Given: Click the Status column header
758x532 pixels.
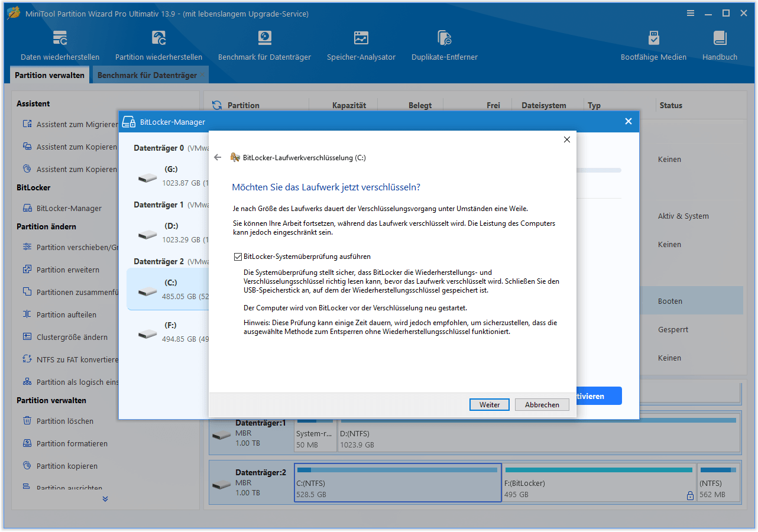Looking at the screenshot, I should tap(670, 105).
